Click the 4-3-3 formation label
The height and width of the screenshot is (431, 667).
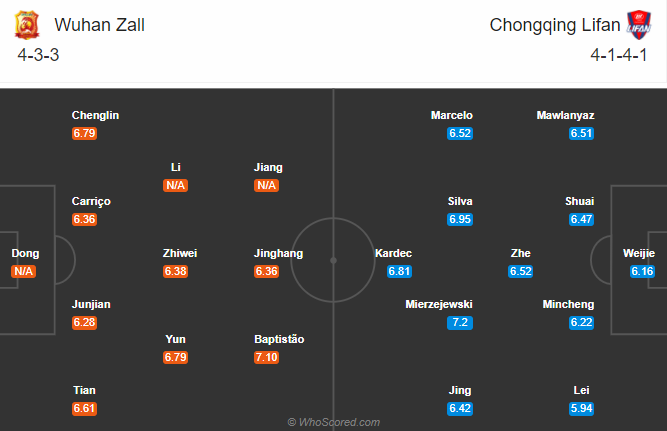point(38,55)
